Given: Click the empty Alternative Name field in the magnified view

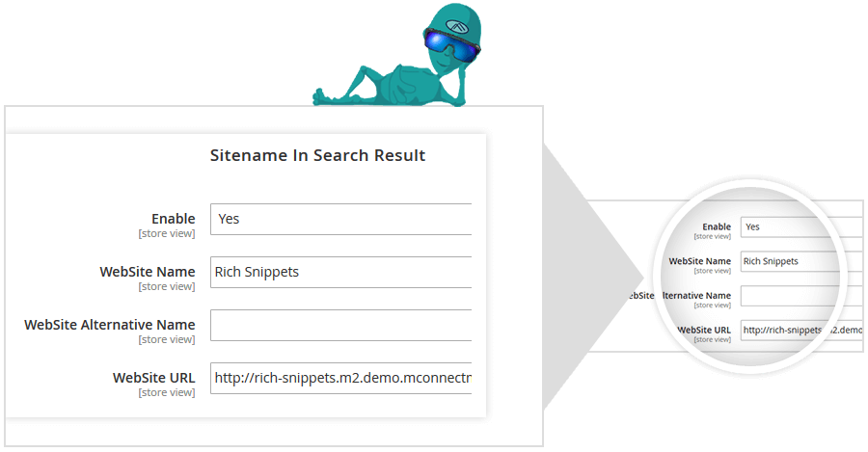Looking at the screenshot, I should 801,296.
